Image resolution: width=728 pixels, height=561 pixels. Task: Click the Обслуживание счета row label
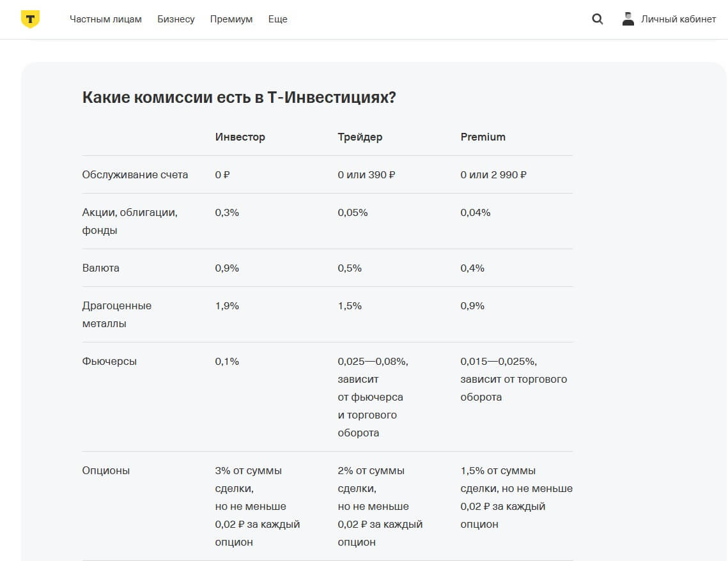click(135, 174)
